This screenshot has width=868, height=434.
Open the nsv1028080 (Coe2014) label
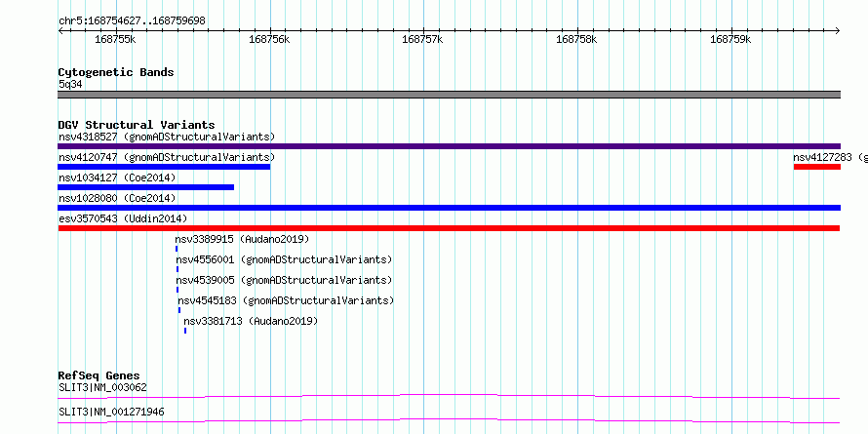[x=117, y=198]
